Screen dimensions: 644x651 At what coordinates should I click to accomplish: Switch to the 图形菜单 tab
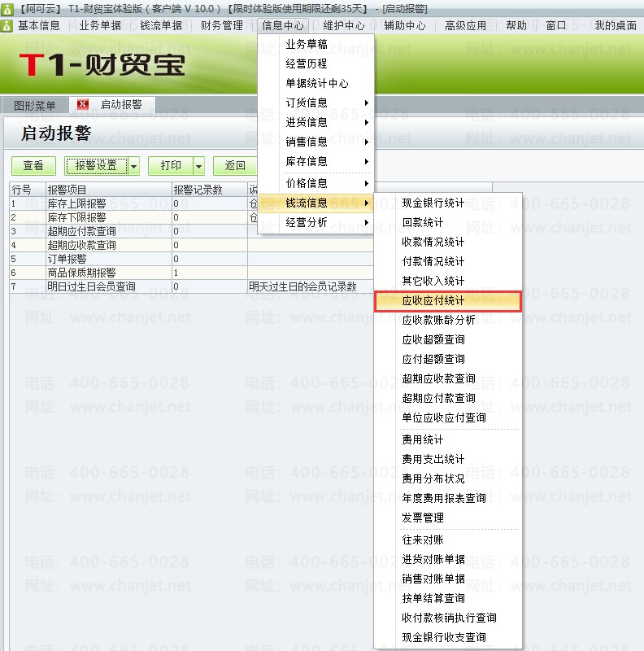click(35, 106)
